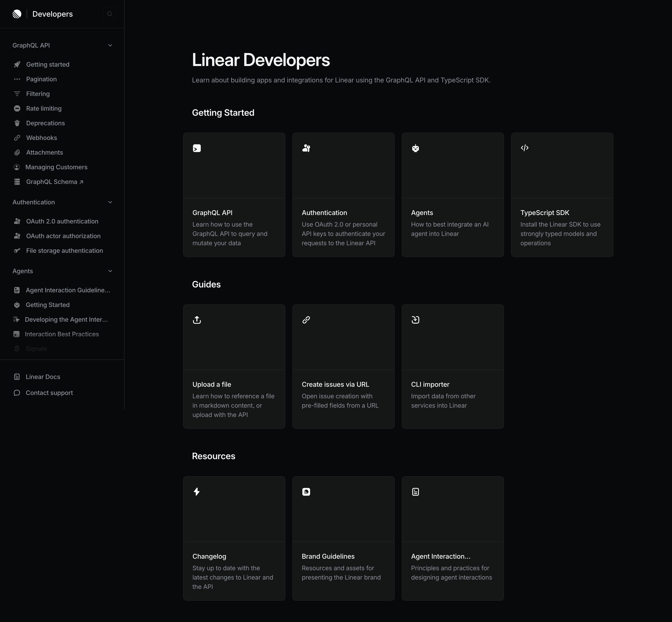The image size is (672, 622).
Task: Click the user-key icon beside OAuth 2.0 authentication
Action: (x=17, y=221)
